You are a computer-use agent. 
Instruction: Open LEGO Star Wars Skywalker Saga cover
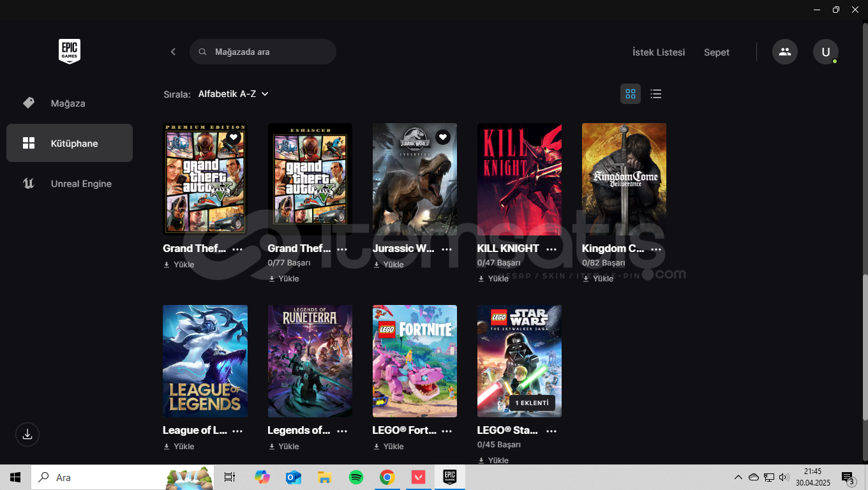520,361
